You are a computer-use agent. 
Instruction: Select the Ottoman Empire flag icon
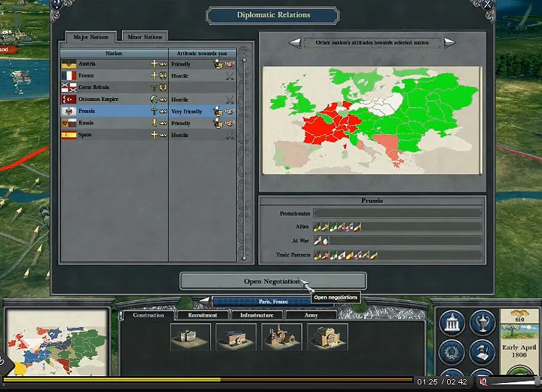coord(69,100)
